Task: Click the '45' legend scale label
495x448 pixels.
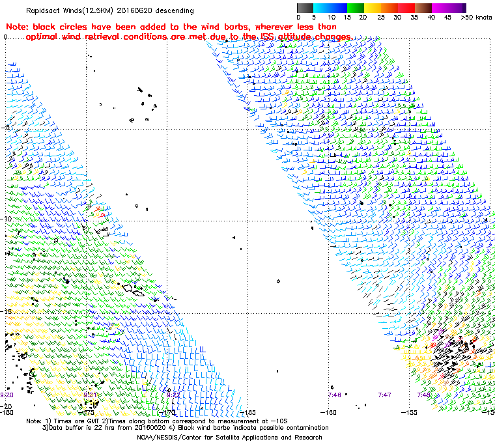Action: coord(447,18)
